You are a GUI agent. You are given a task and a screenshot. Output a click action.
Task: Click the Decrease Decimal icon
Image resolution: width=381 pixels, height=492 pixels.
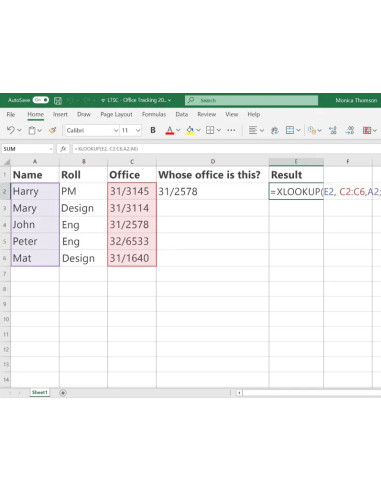click(x=350, y=130)
